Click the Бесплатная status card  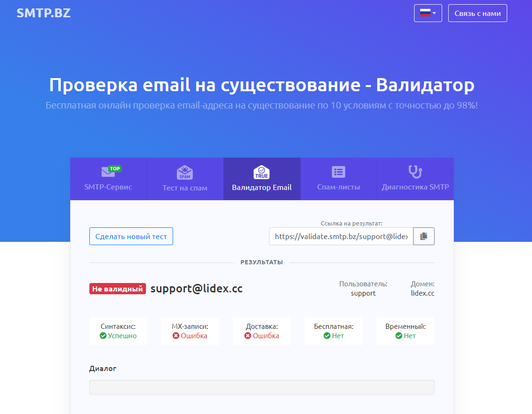[334, 331]
